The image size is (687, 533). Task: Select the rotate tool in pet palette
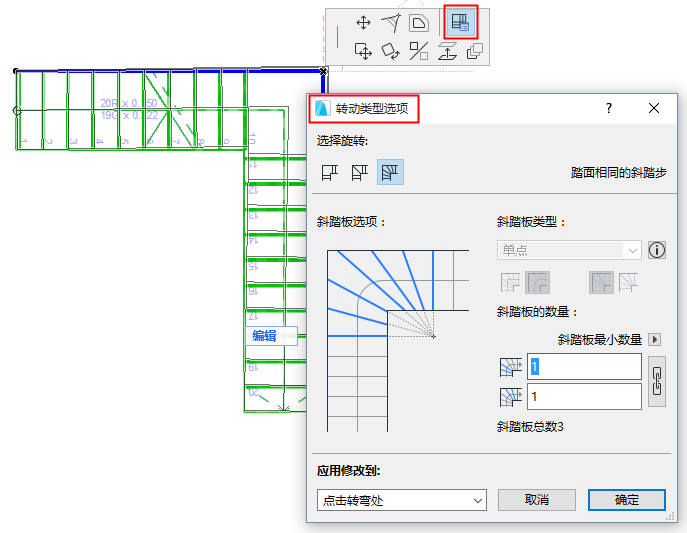391,51
